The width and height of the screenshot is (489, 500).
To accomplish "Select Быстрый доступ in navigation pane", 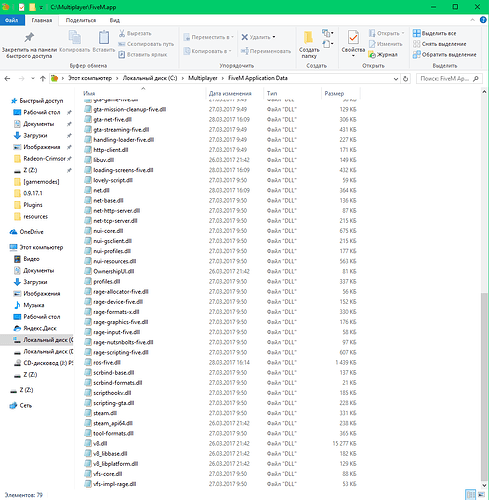I will point(41,101).
